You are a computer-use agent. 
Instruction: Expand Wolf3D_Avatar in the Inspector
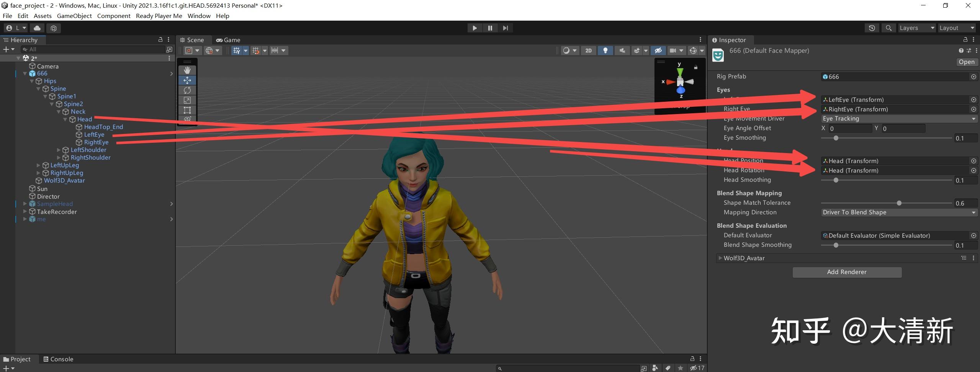(721, 258)
